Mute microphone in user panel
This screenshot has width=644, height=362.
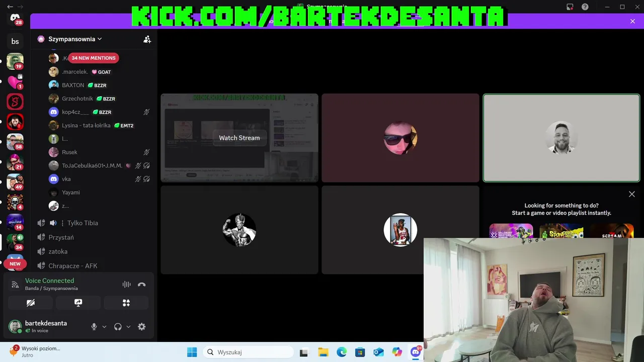(x=94, y=327)
